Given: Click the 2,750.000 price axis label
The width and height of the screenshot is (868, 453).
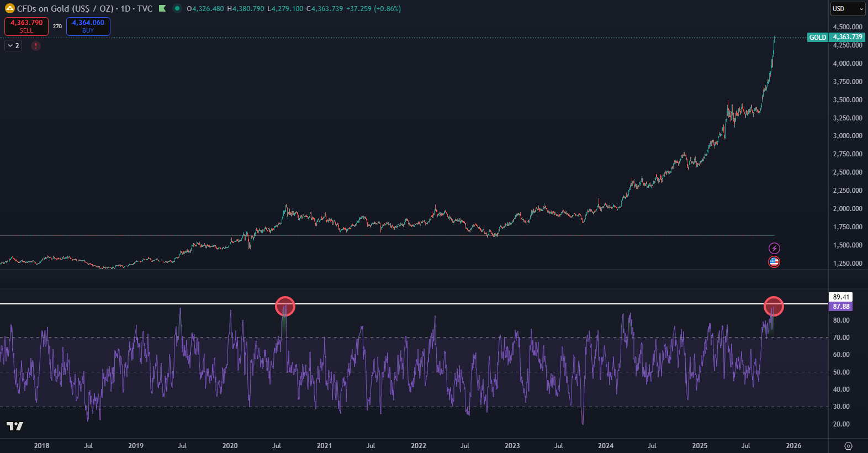Looking at the screenshot, I should point(848,154).
